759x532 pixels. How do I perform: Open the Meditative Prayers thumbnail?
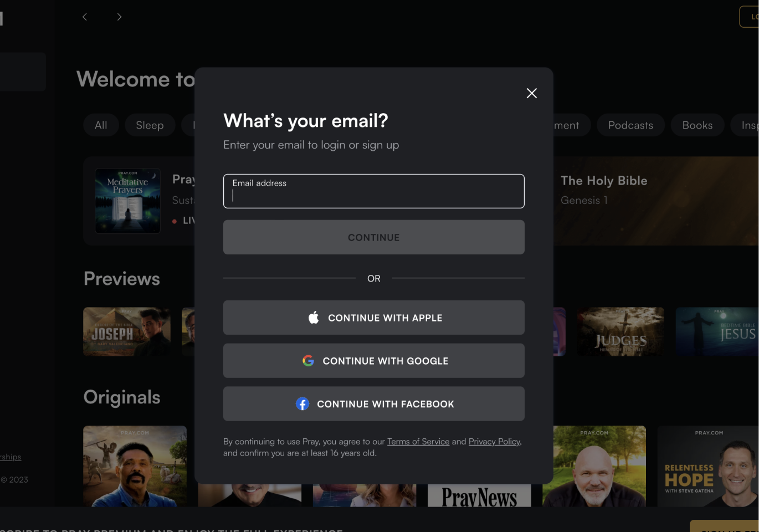(x=127, y=201)
